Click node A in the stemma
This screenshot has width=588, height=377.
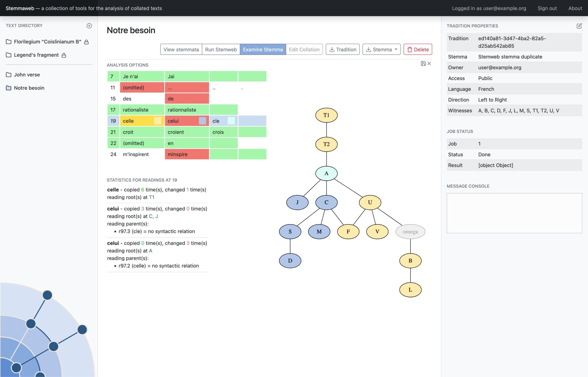point(326,173)
